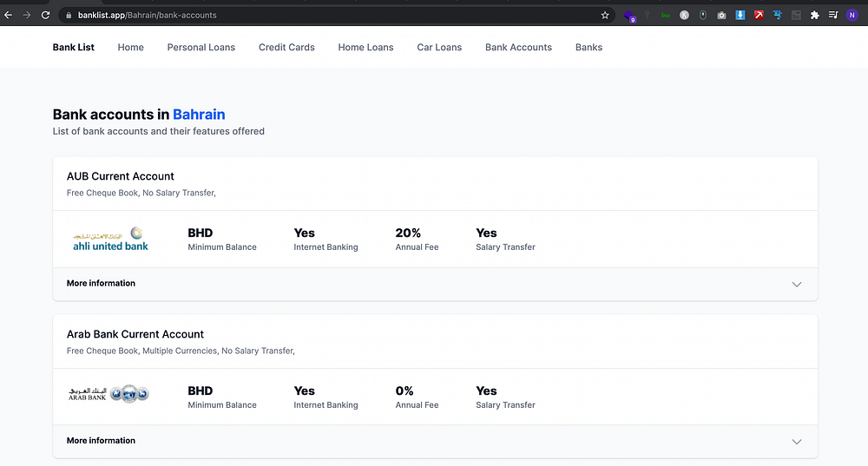Bookmark this page with the star icon

(605, 15)
